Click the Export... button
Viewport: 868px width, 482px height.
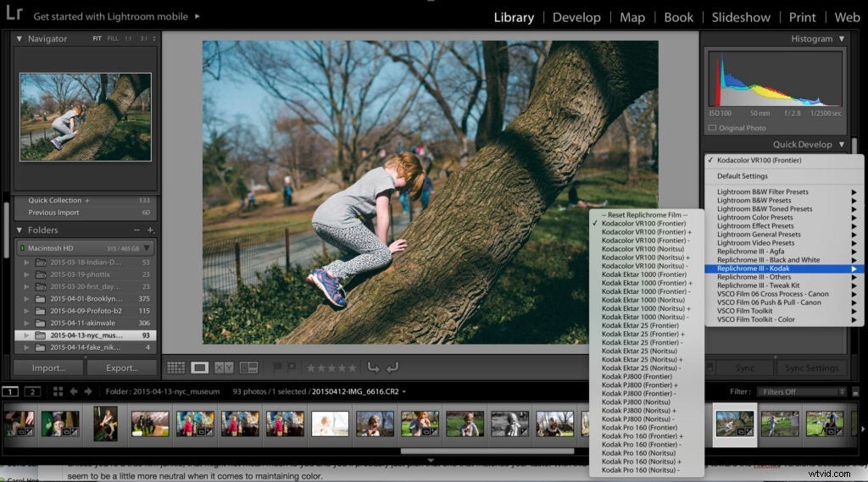pos(122,368)
